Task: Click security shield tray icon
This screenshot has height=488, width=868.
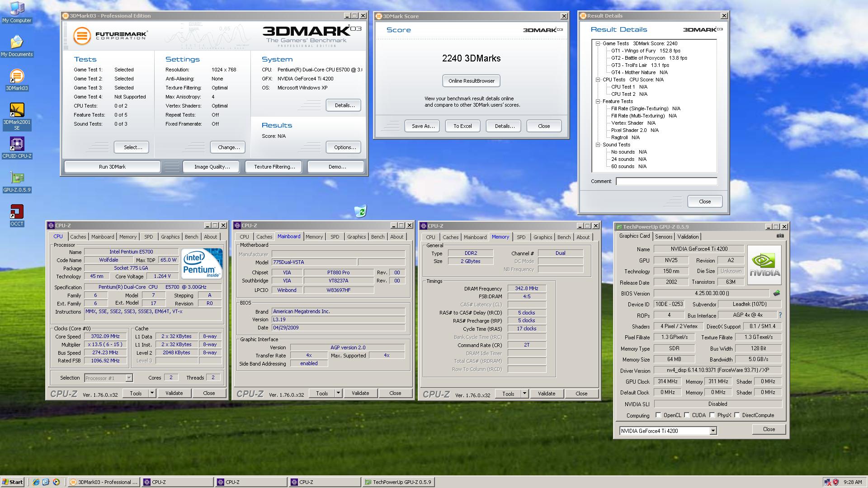Action: coord(835,482)
